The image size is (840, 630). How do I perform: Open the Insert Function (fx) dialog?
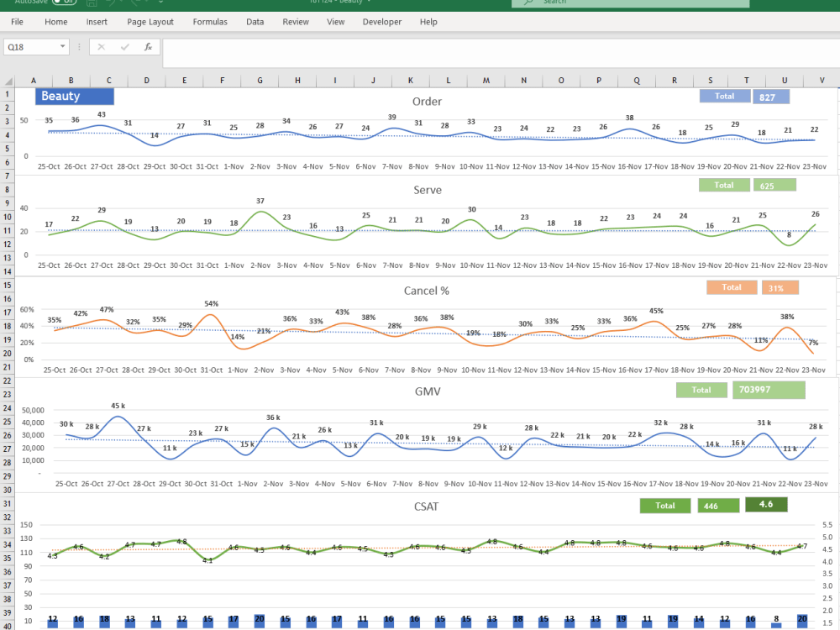[x=149, y=46]
